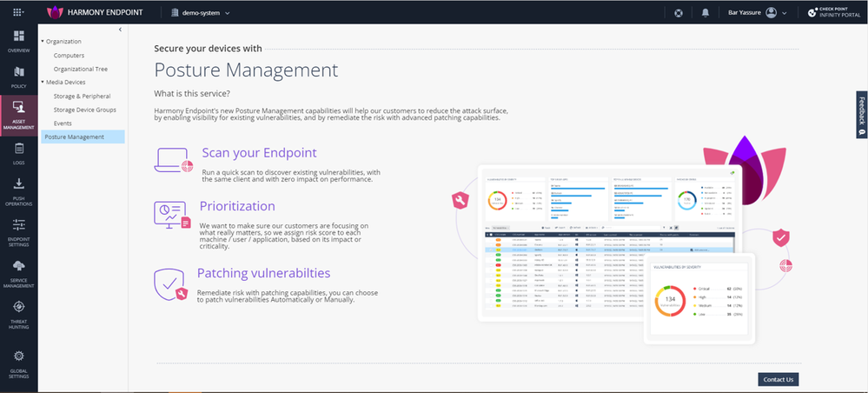
Task: Open Endpoint Settings in the sidebar
Action: click(18, 230)
